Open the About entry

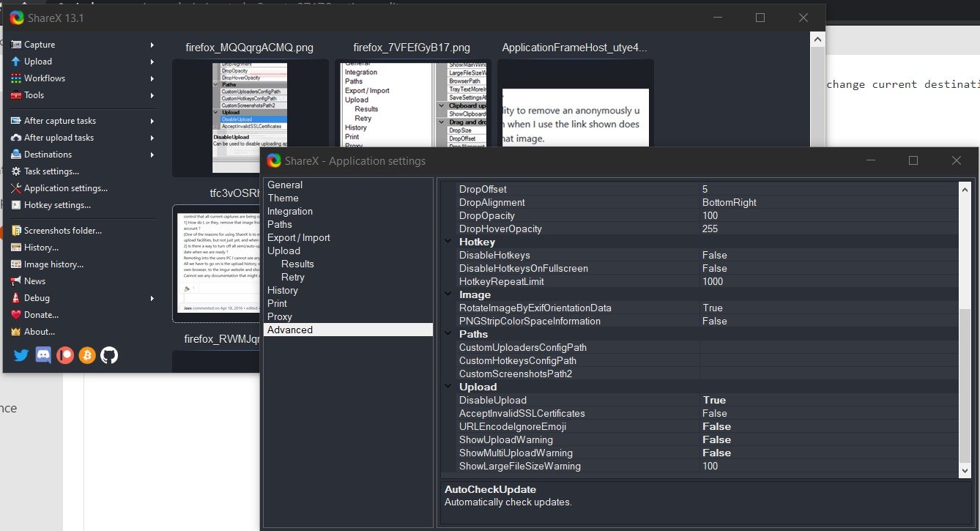(40, 332)
